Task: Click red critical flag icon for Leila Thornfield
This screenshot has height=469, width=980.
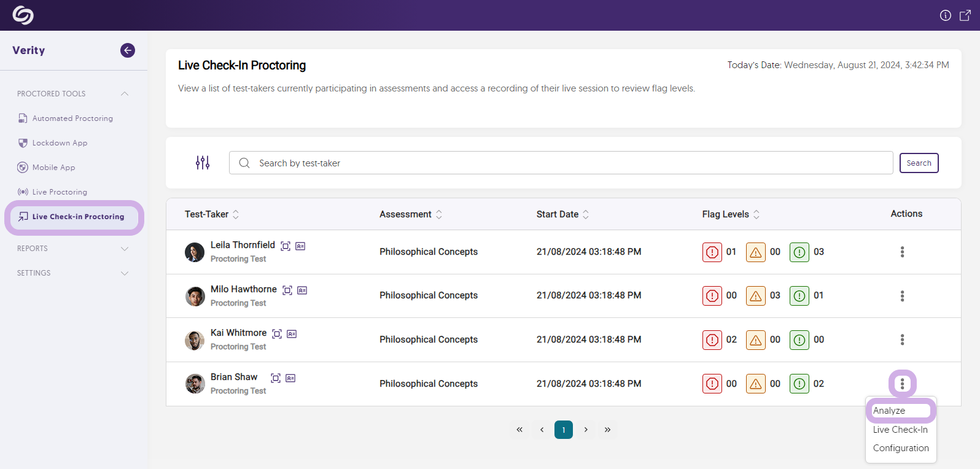Action: (x=712, y=252)
